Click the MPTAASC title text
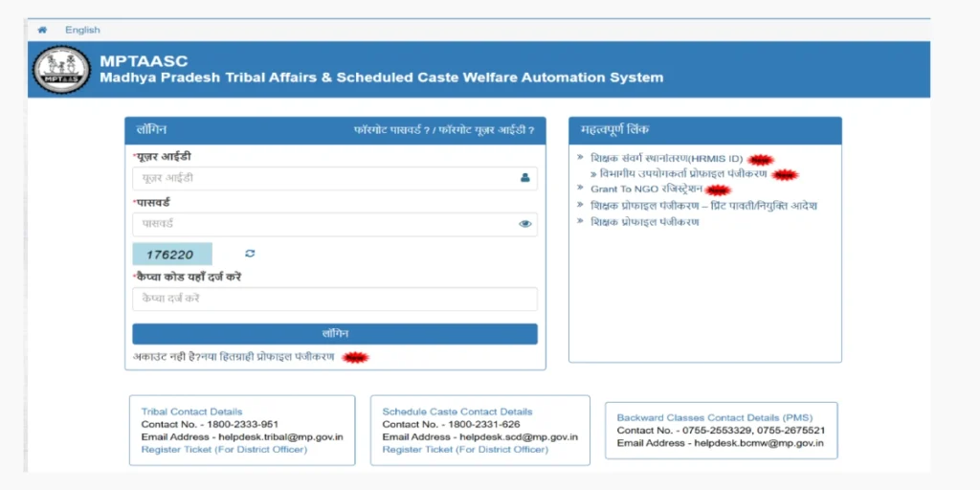Screen dimensions: 980x490 (144, 61)
